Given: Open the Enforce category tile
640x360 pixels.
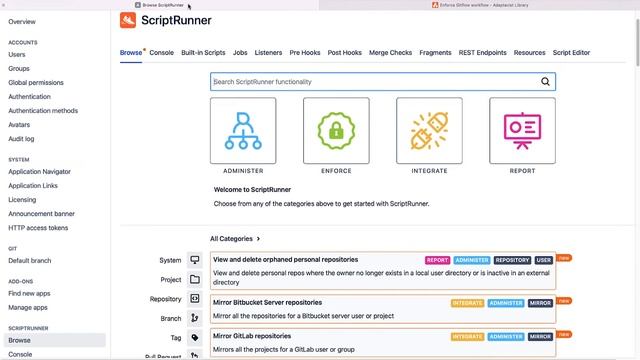Looking at the screenshot, I should click(x=336, y=131).
